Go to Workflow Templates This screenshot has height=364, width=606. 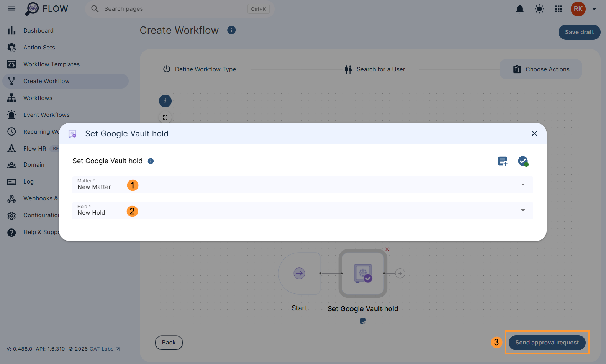66,64
